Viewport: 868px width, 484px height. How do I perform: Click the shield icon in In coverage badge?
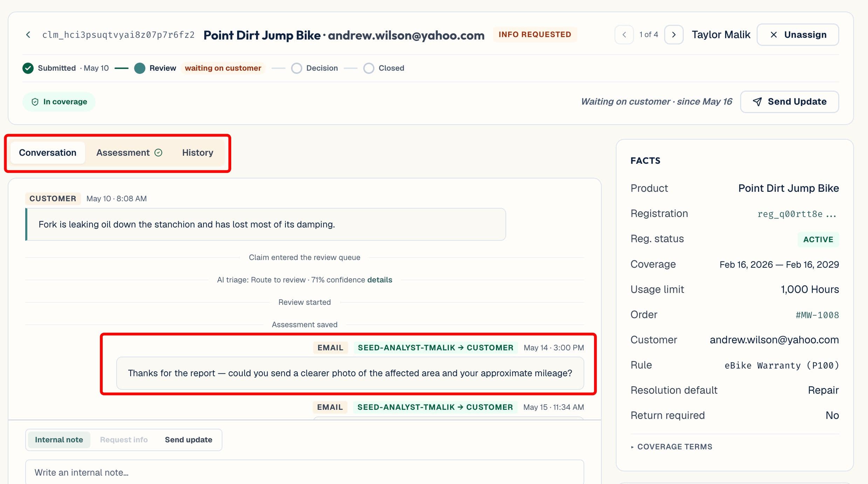(x=35, y=102)
